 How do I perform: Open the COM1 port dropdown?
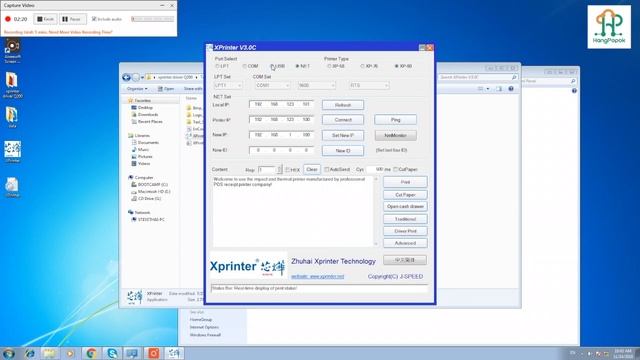pos(272,85)
